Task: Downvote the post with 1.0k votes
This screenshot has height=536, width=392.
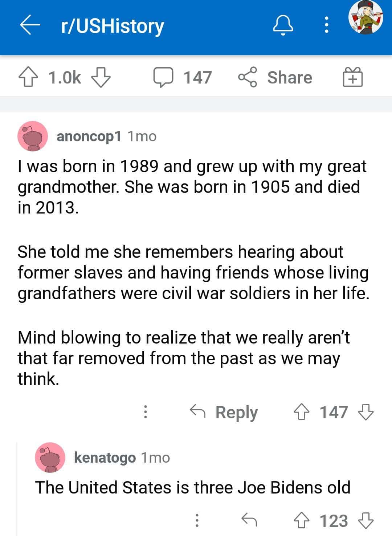Action: (x=101, y=78)
